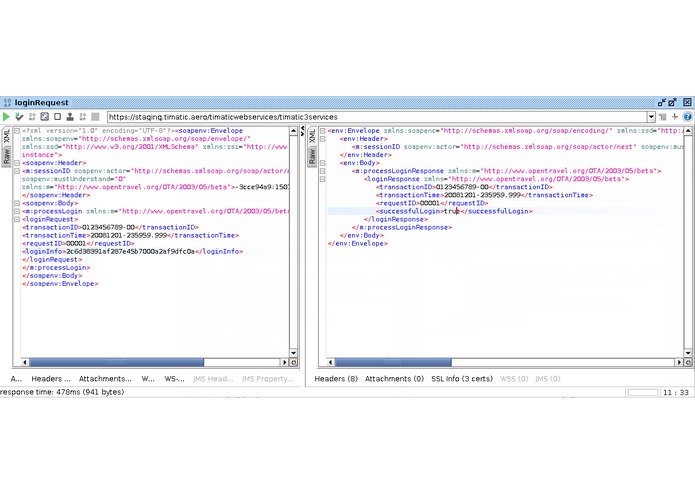The image size is (695, 494).
Task: Collapse env:Envelope fold marker in response
Action: 323,131
